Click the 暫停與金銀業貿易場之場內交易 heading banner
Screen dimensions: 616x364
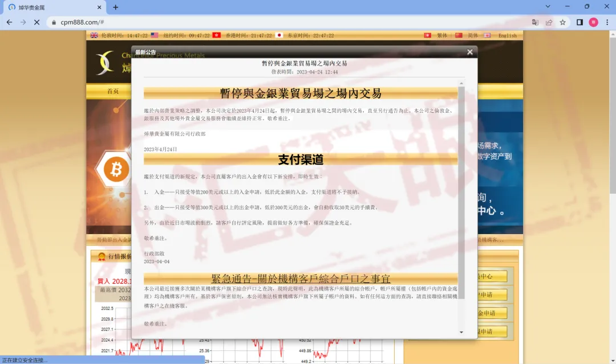pos(301,93)
